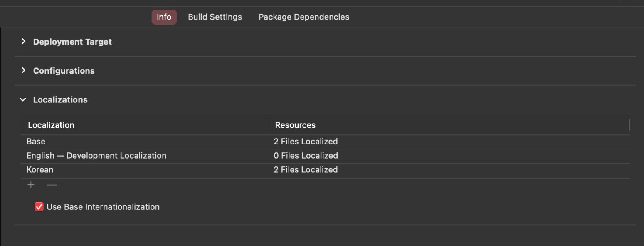Select the Base localization row
The height and width of the screenshot is (246, 644).
325,142
